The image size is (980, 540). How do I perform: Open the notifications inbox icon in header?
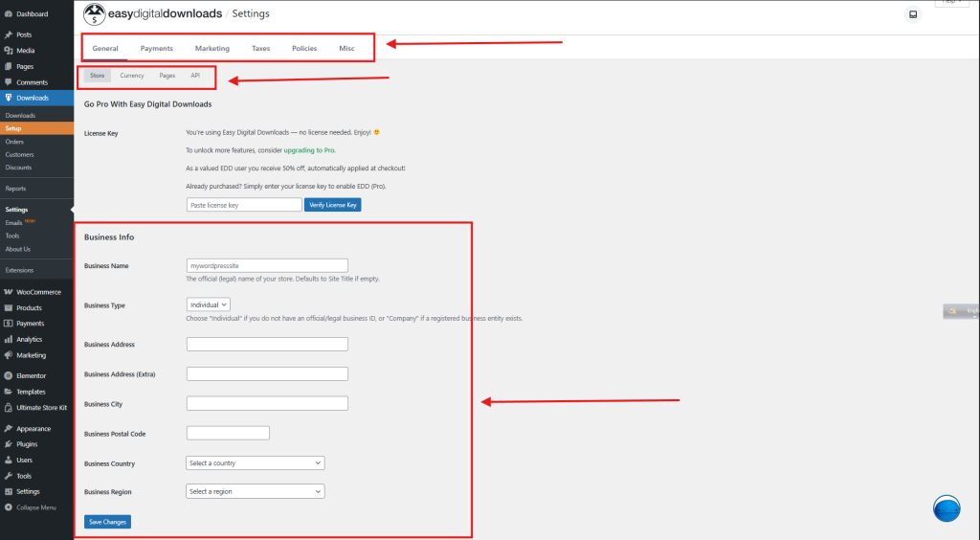click(912, 14)
